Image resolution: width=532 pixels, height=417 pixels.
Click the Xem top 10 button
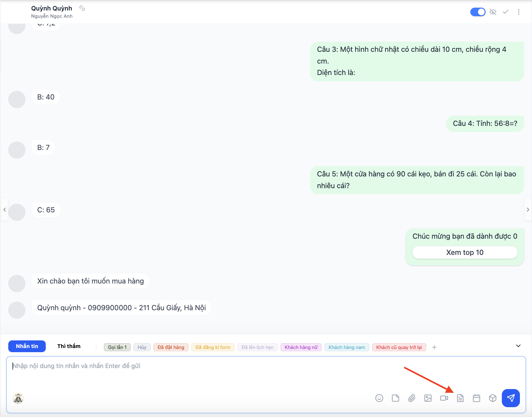point(465,252)
